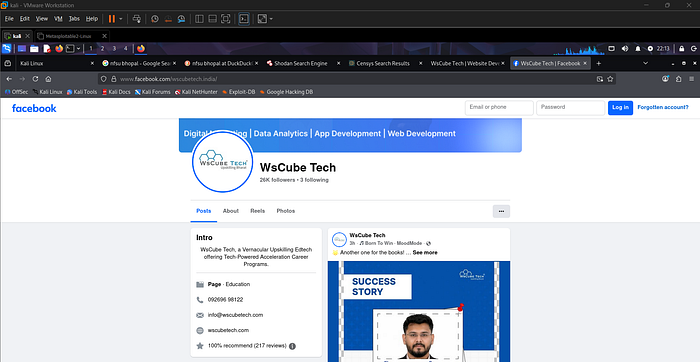Screen dimensions: 700x362
Task: Open the Firefox hamburger application menu
Action: coord(692,79)
